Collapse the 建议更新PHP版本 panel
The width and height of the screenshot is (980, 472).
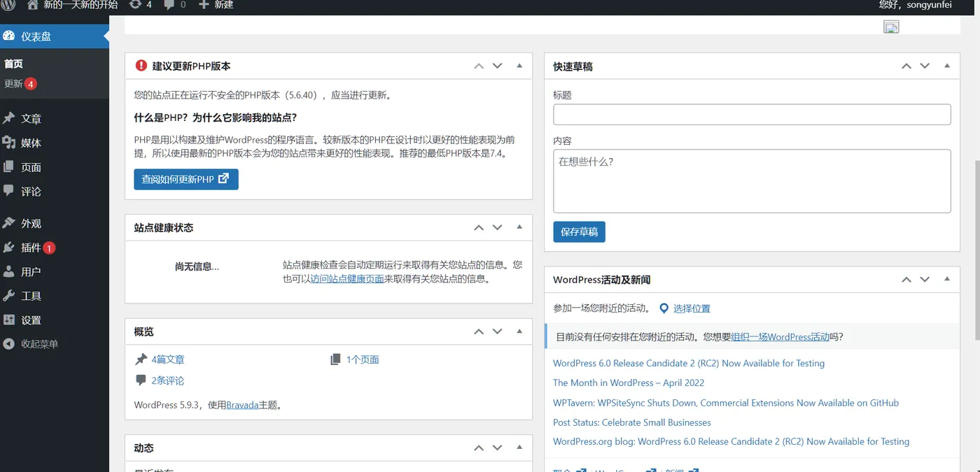pyautogui.click(x=519, y=66)
